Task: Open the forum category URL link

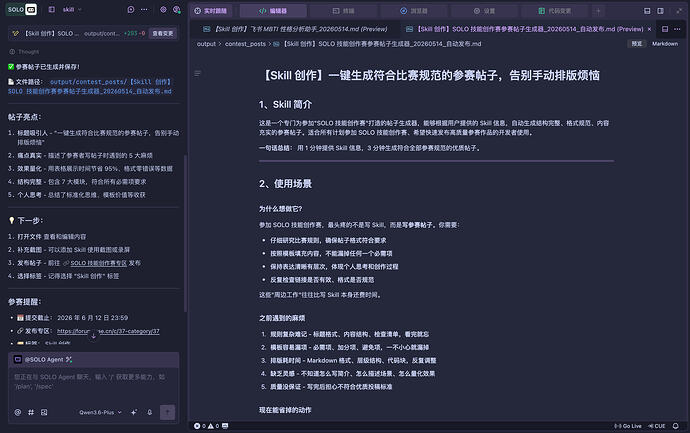Action: (108, 331)
